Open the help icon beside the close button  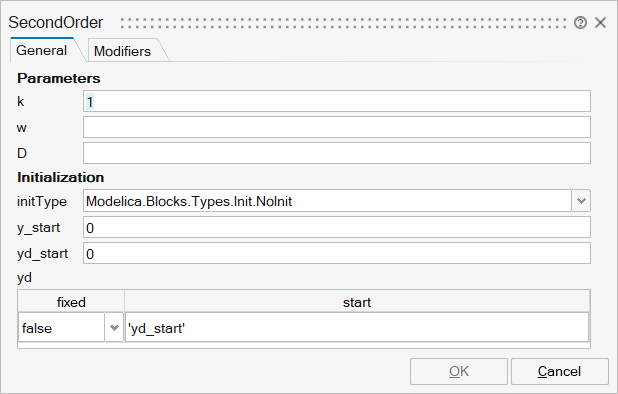coord(580,23)
